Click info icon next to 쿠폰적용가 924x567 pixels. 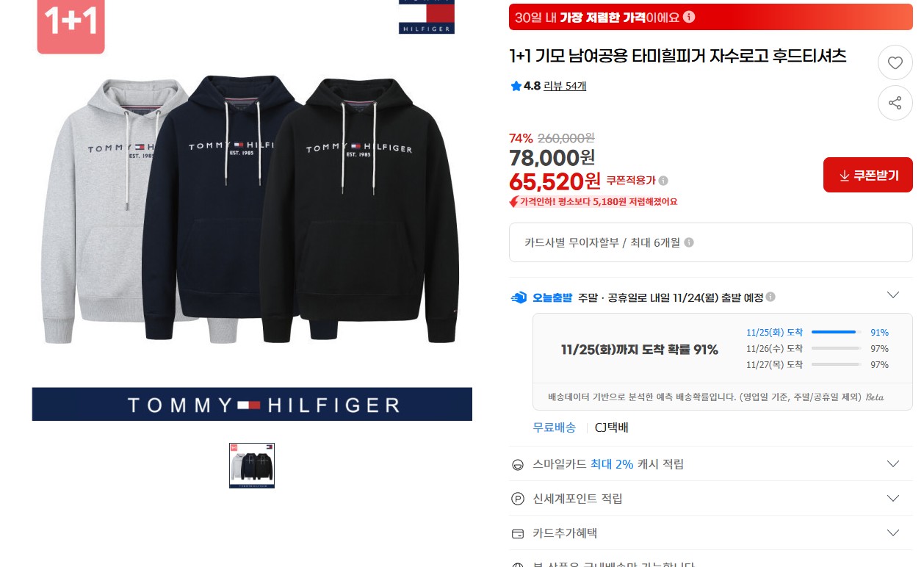pos(663,181)
